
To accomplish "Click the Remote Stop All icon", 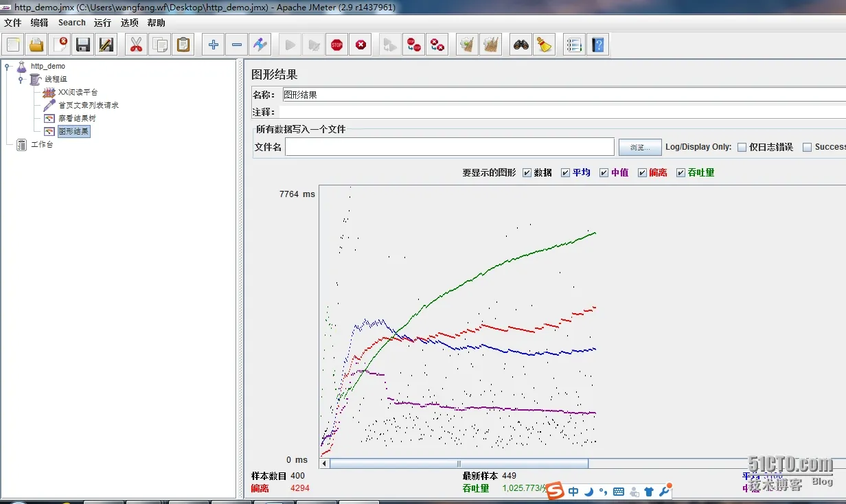I will (x=413, y=45).
